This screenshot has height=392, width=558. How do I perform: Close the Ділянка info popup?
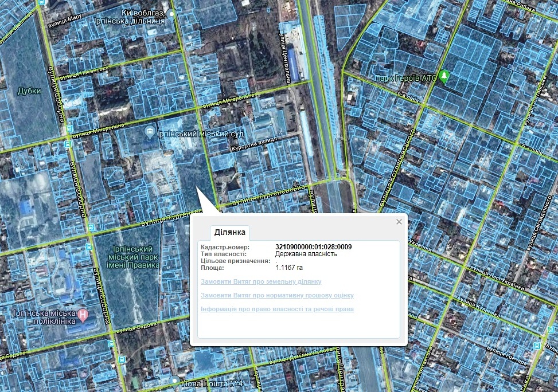pyautogui.click(x=399, y=222)
